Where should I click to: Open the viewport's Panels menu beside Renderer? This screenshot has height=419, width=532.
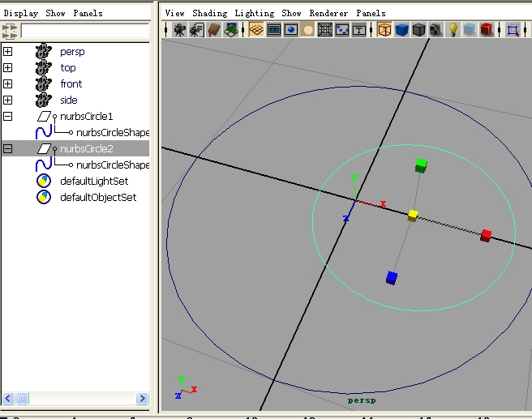pos(371,13)
